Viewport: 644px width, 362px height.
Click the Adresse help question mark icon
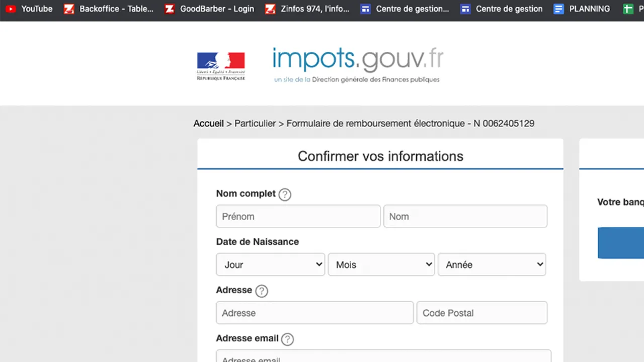[x=262, y=291]
